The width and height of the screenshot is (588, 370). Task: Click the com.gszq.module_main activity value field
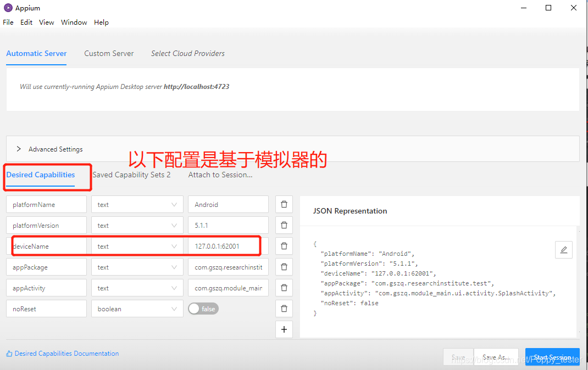click(229, 288)
